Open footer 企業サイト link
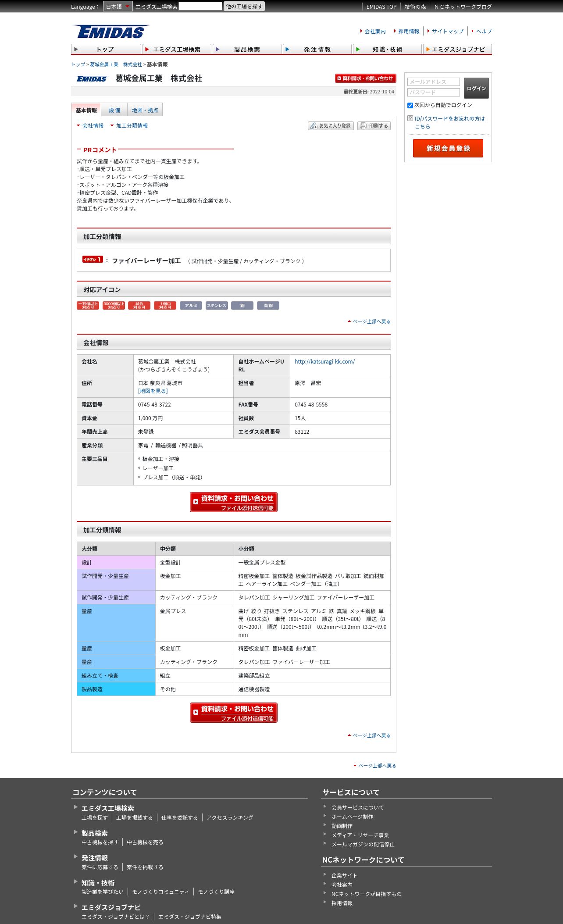 (344, 876)
